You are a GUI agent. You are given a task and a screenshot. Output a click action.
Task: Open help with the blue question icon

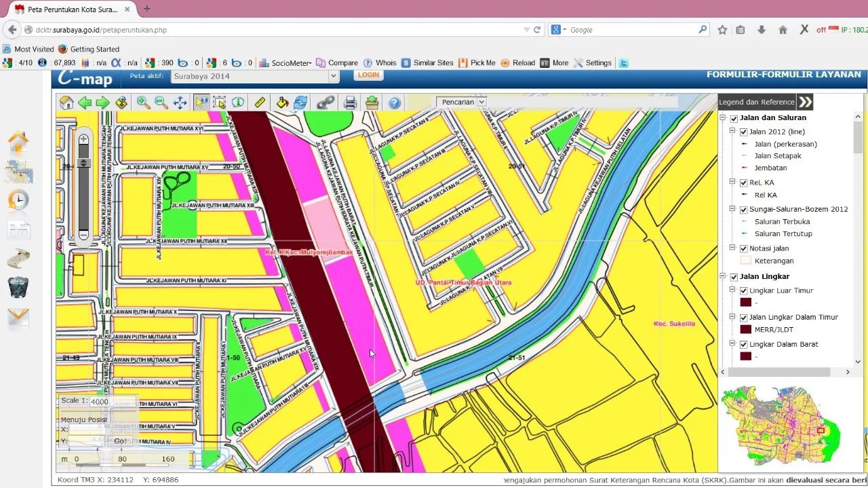(394, 102)
